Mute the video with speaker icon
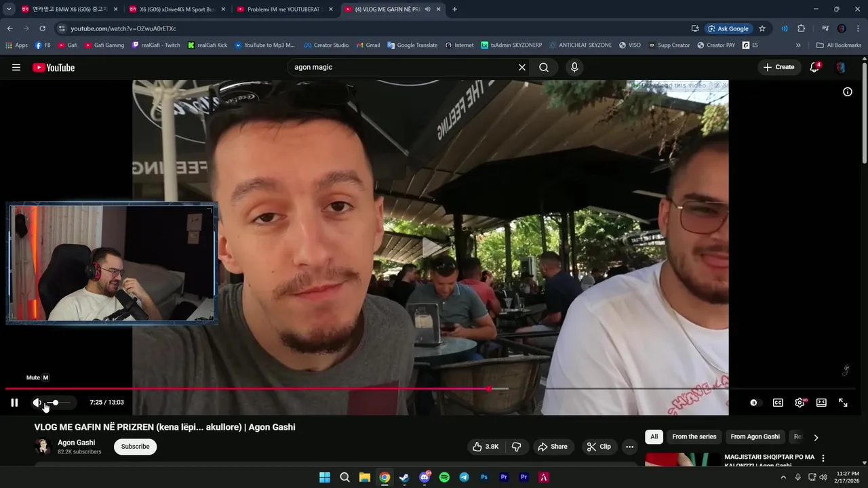 tap(37, 403)
